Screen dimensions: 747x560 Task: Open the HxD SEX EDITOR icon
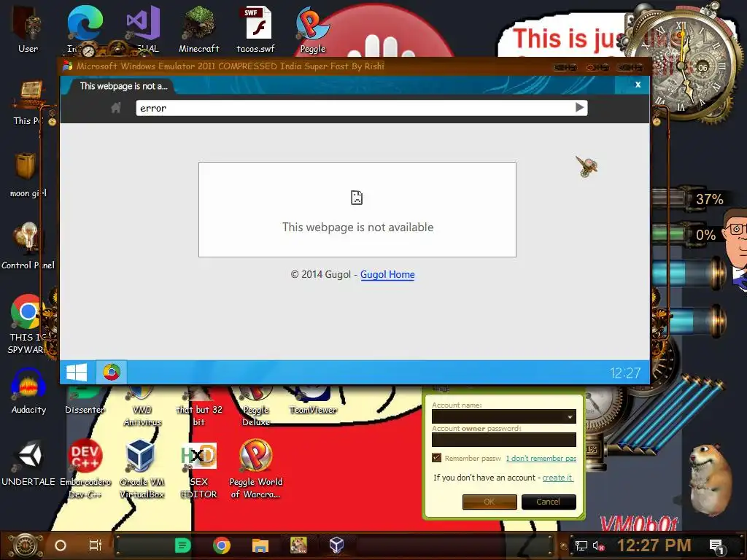(x=198, y=469)
